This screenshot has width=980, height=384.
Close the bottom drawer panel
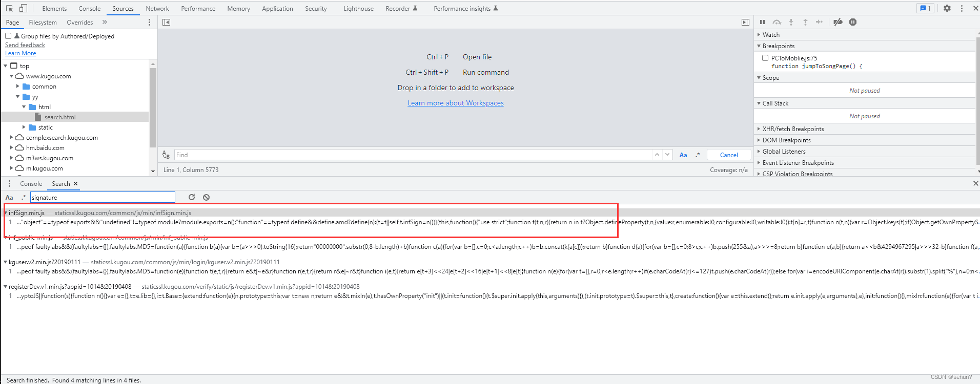click(x=975, y=183)
